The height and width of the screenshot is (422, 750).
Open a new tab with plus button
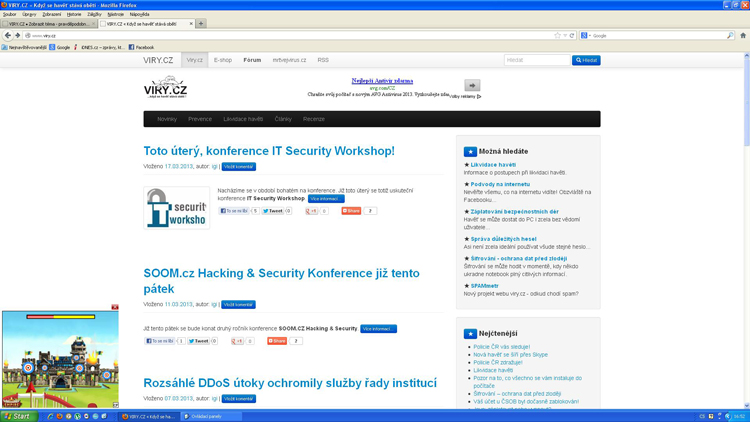point(201,23)
